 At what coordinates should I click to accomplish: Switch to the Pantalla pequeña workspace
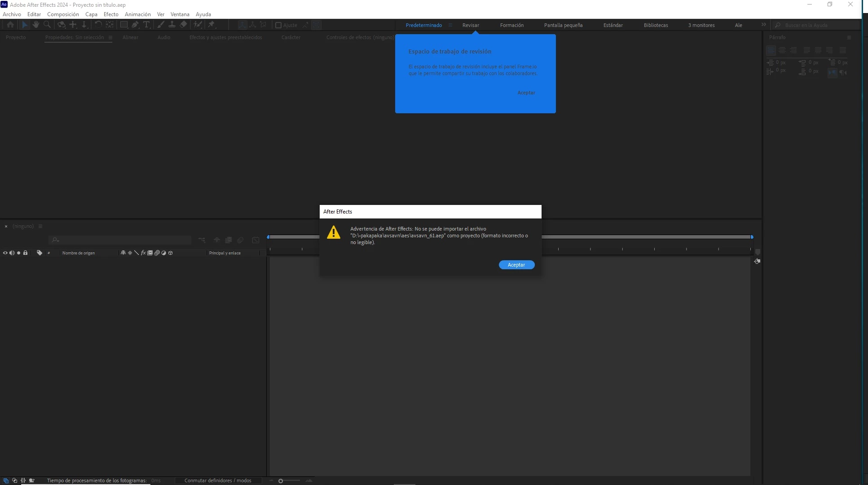point(563,25)
